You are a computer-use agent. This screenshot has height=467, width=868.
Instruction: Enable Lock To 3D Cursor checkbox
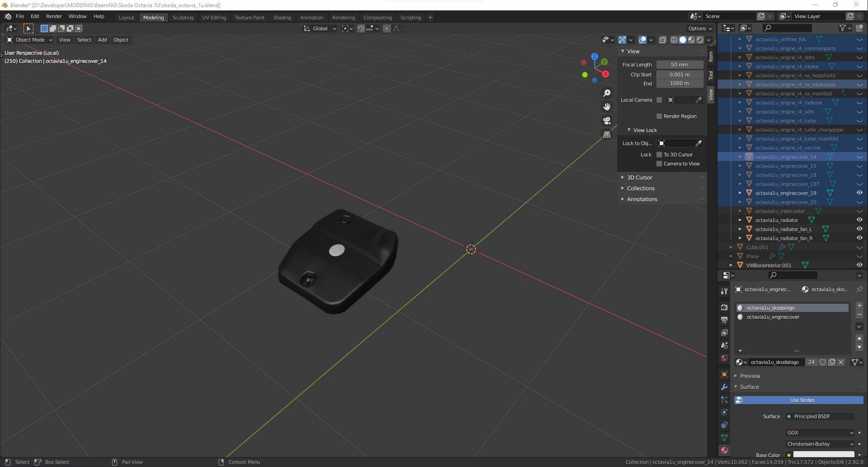coord(659,155)
